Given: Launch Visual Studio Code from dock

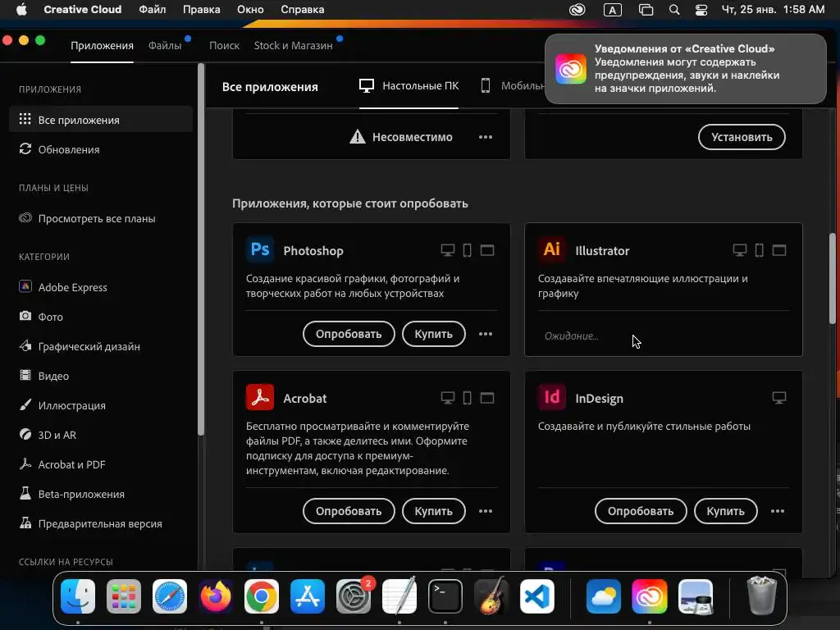Looking at the screenshot, I should [536, 596].
